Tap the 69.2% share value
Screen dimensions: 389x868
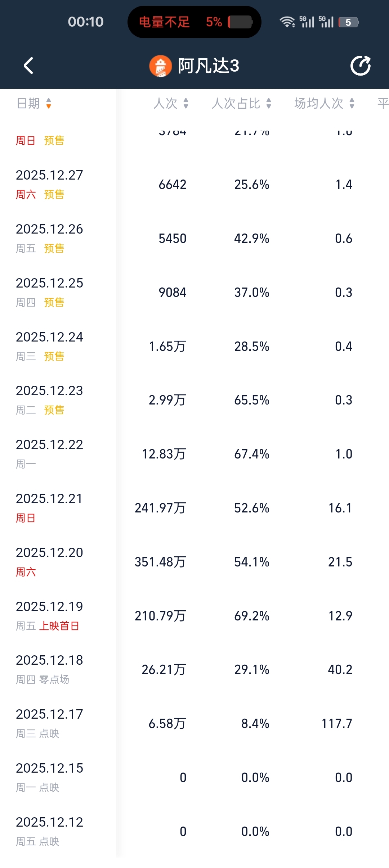click(251, 616)
